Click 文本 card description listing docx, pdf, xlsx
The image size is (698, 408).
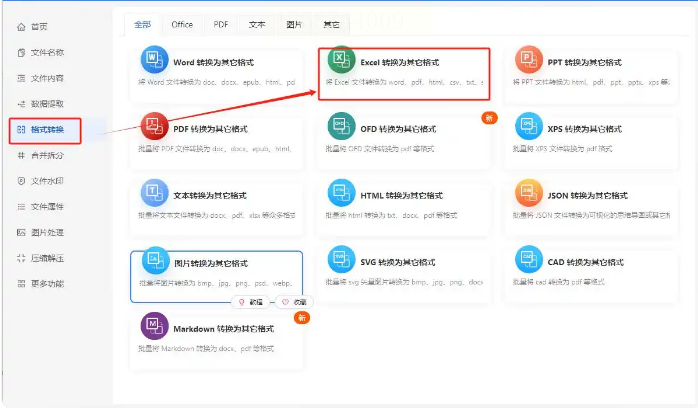pos(216,215)
